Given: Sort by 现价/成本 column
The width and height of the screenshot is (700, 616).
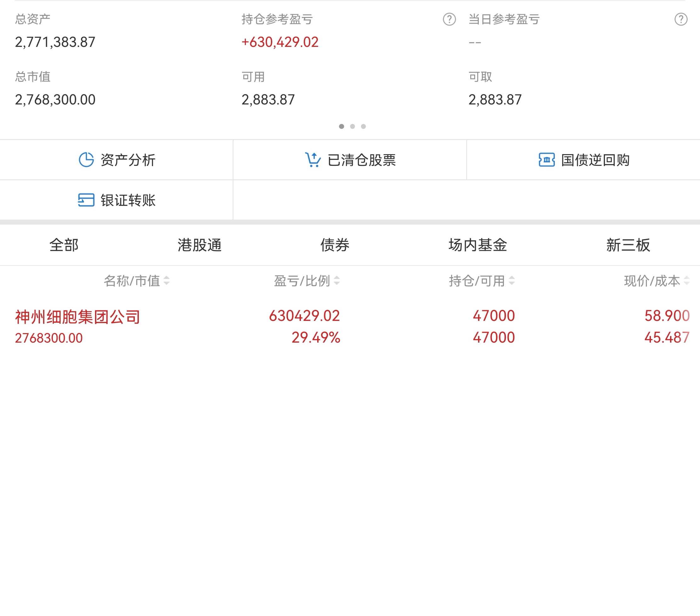Looking at the screenshot, I should [x=657, y=281].
